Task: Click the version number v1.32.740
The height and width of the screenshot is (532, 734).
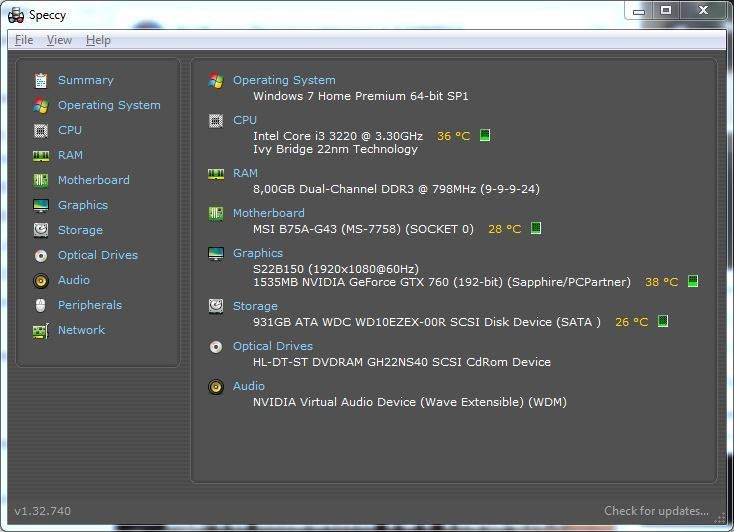Action: 43,511
